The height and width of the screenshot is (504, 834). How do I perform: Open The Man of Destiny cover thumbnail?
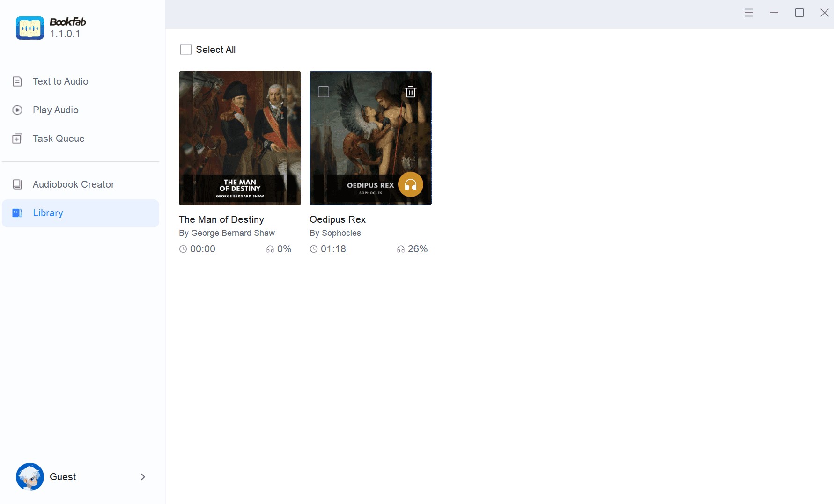[240, 138]
